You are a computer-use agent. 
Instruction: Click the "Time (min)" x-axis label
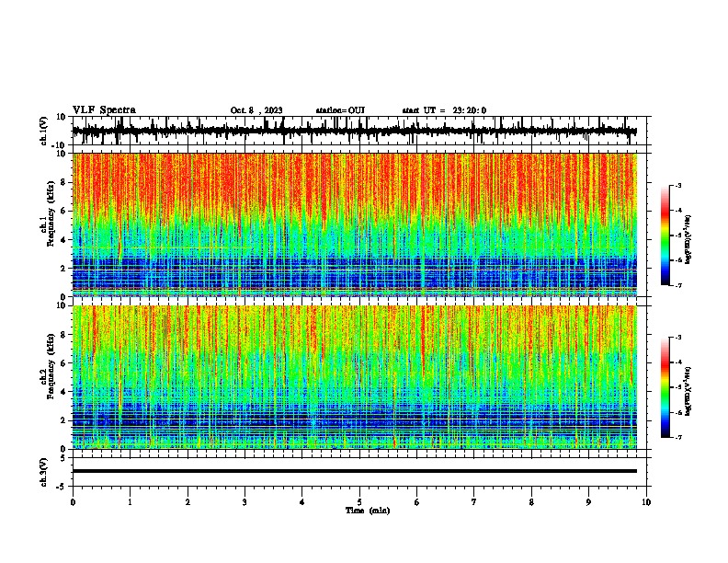pyautogui.click(x=368, y=511)
